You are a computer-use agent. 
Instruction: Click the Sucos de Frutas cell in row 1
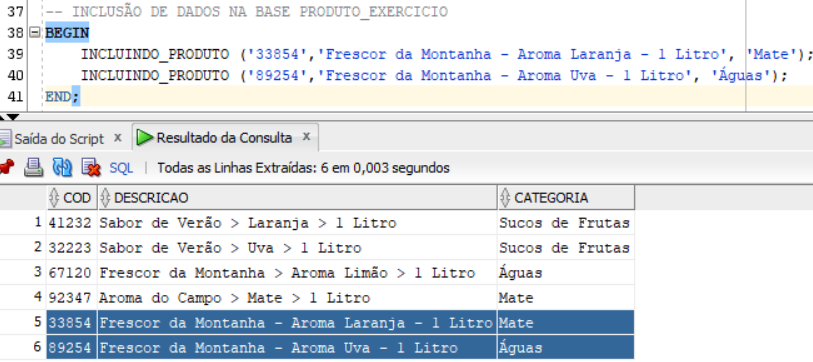click(x=564, y=223)
